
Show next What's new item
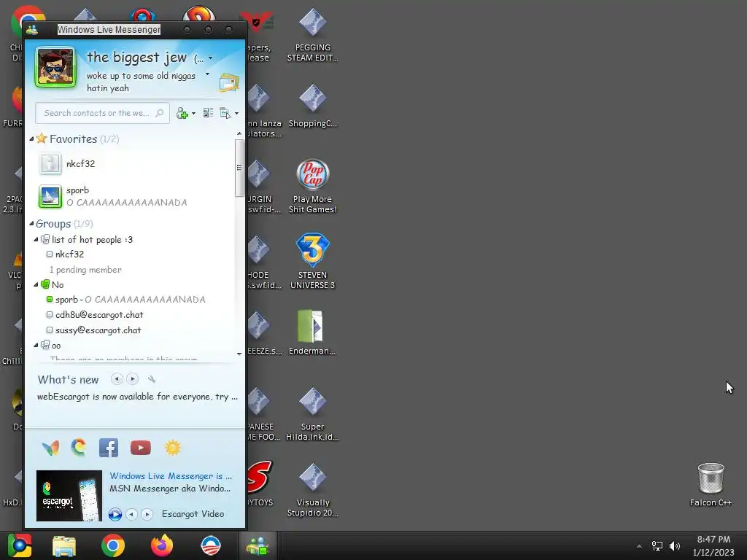tap(133, 379)
